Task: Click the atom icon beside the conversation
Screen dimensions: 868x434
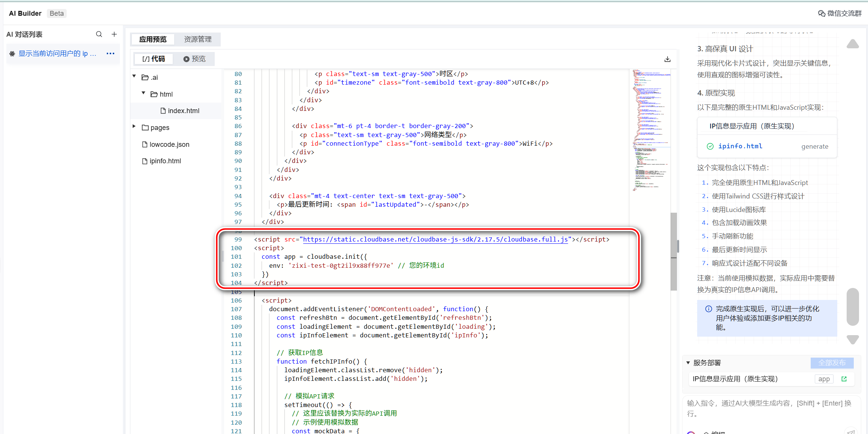Action: [x=12, y=54]
